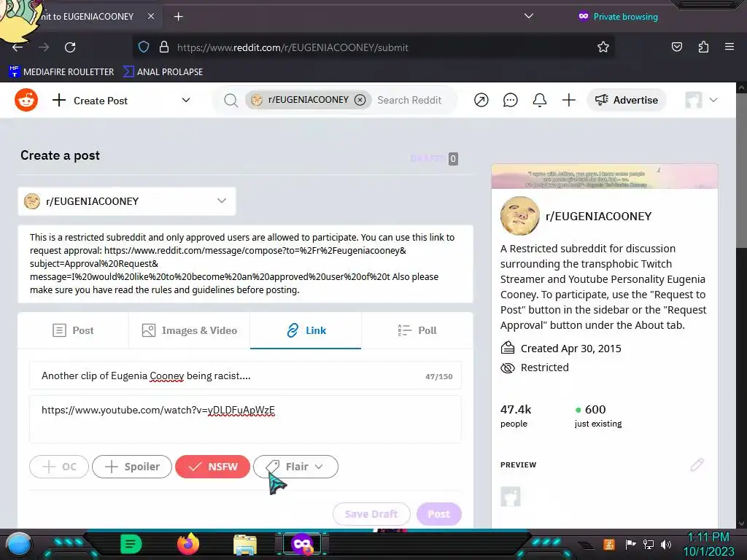Click the Reddit logo home icon
The image size is (747, 560).
click(x=26, y=100)
